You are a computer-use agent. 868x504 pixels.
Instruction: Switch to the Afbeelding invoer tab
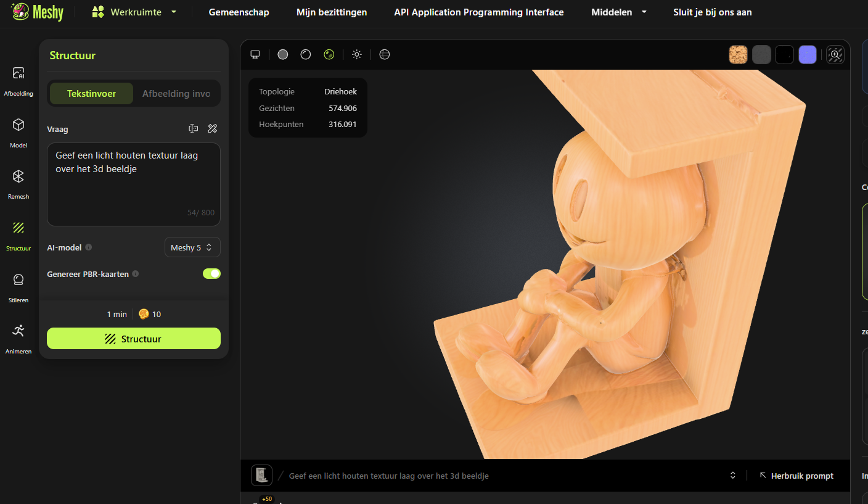[x=176, y=94]
